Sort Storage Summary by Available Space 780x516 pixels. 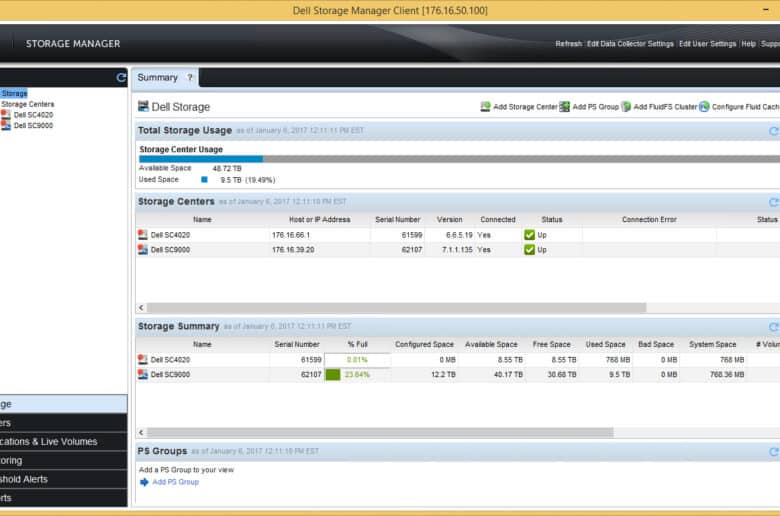pyautogui.click(x=491, y=344)
